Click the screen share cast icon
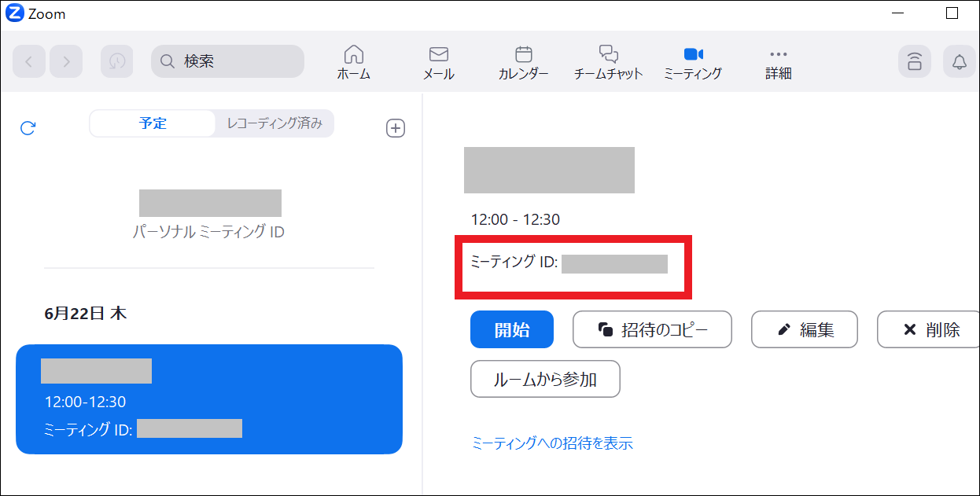Screen dimensions: 980x496 pyautogui.click(x=915, y=61)
